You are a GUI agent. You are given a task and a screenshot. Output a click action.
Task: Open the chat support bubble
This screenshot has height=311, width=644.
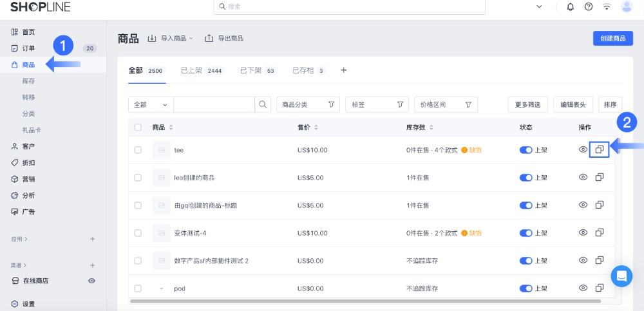(621, 276)
